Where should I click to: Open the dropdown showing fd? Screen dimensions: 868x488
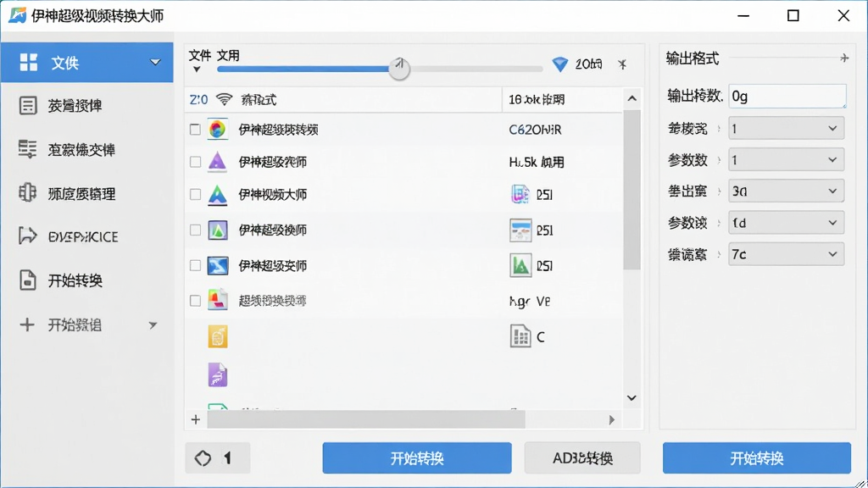(x=786, y=223)
